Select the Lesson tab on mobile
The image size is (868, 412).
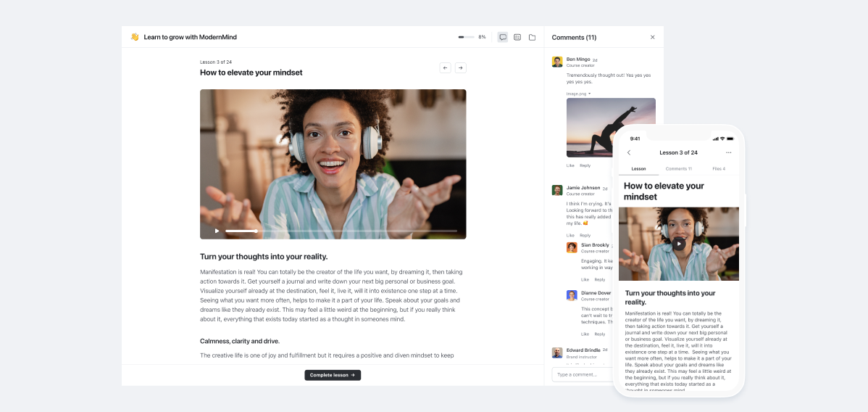638,168
